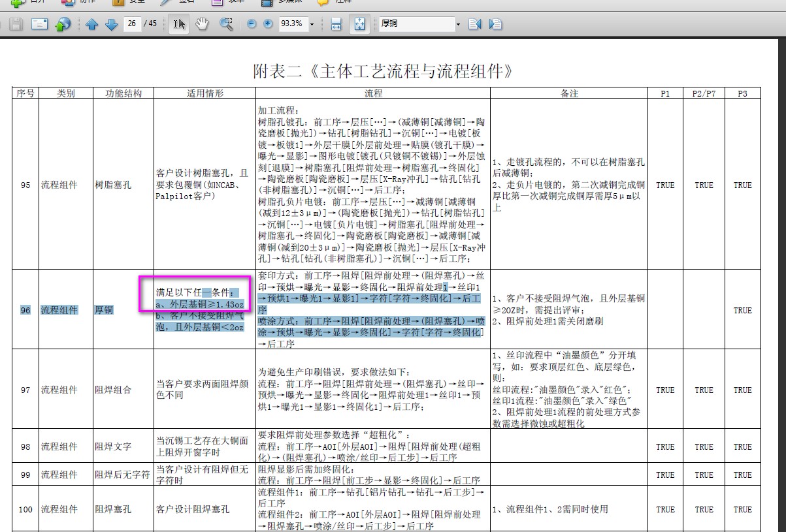Activate the Hand pan tool
The width and height of the screenshot is (786, 532).
pos(202,24)
